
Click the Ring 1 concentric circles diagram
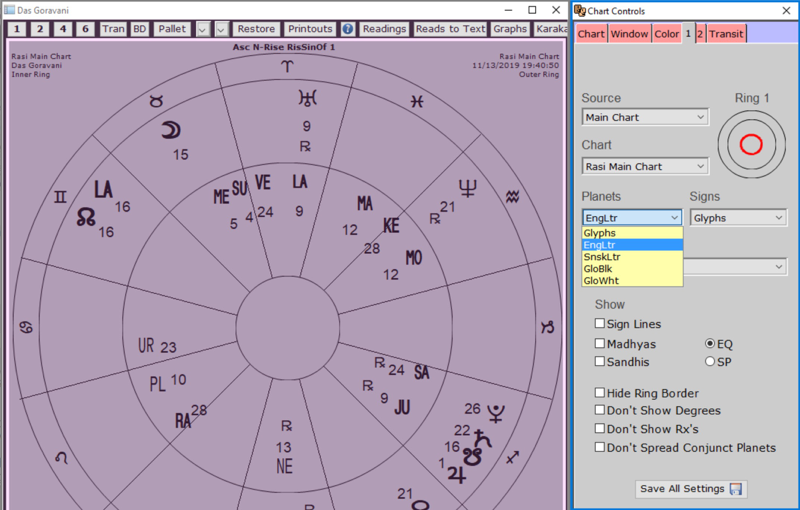(x=751, y=145)
